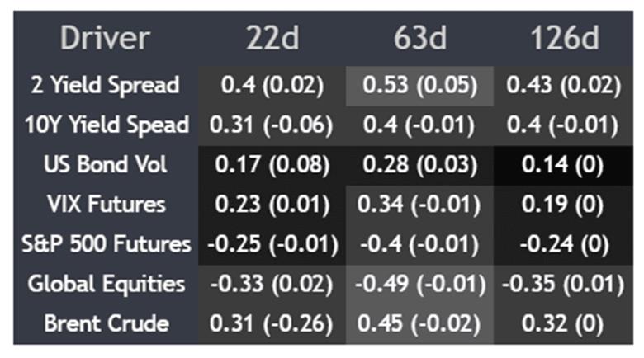Image resolution: width=644 pixels, height=358 pixels.
Task: Select the VIX Futures row label
Action: coord(107,205)
